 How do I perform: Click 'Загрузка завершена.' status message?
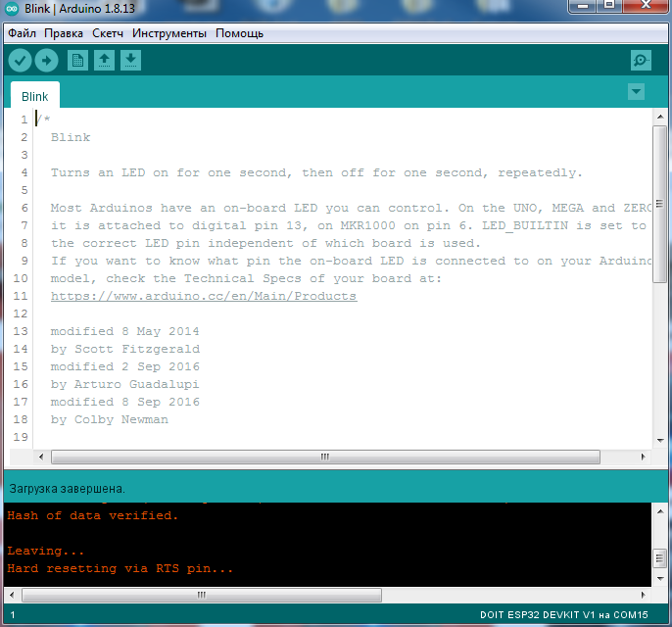point(68,489)
